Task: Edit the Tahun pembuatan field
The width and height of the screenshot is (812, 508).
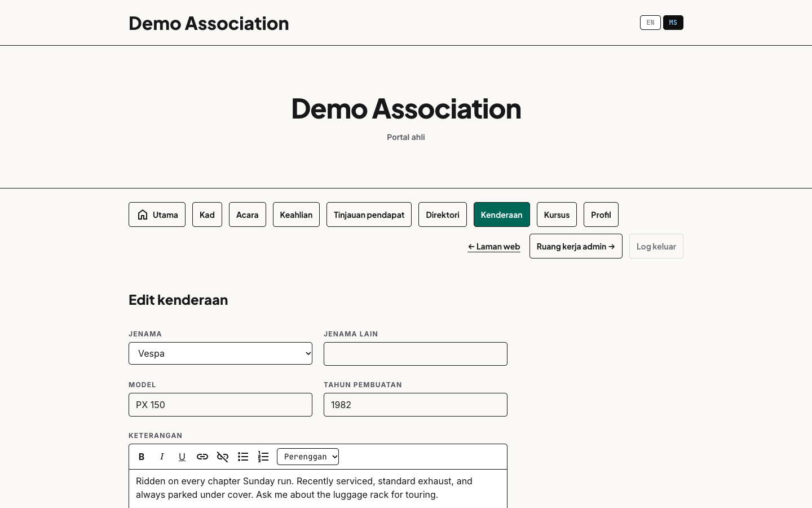Action: 416,405
